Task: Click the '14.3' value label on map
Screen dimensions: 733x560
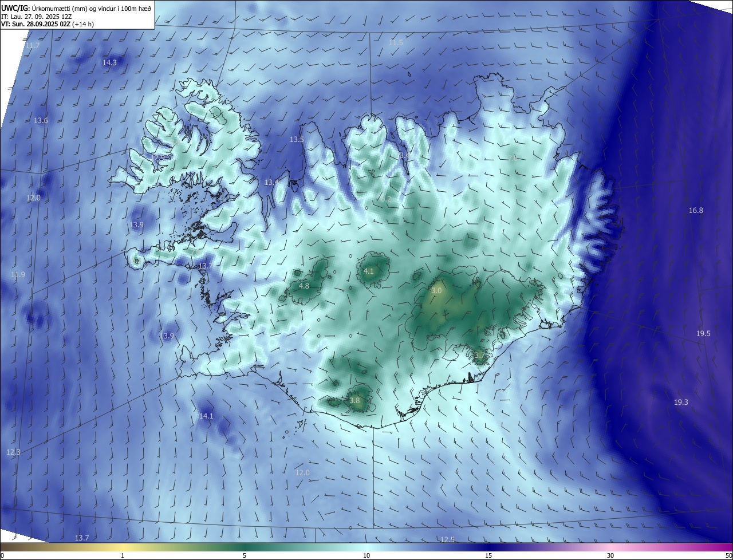Action: tap(109, 62)
